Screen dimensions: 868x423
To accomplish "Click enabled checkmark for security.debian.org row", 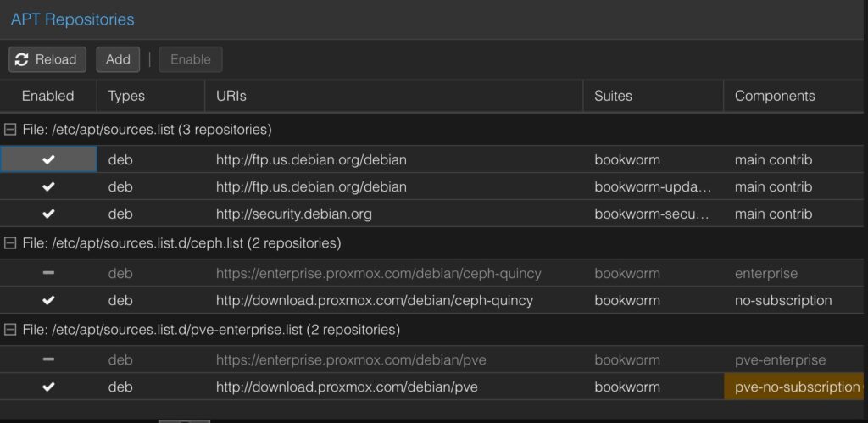I will [x=48, y=214].
